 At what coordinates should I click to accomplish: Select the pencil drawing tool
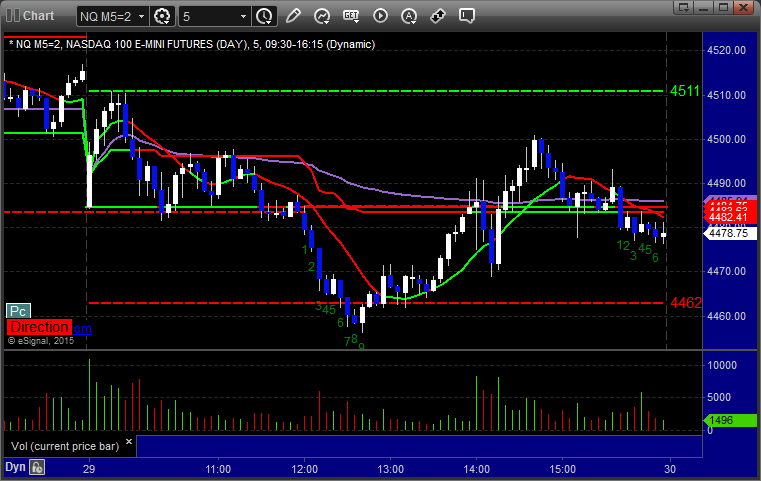coord(293,16)
